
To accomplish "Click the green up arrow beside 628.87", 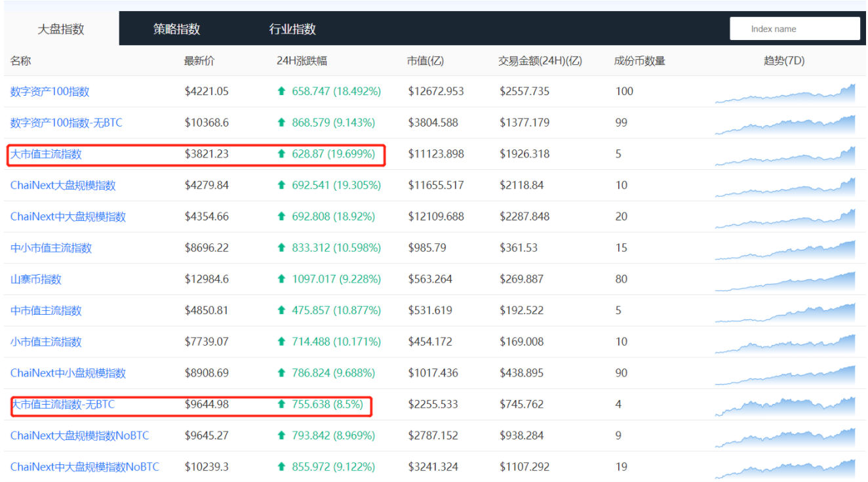I will coord(282,154).
